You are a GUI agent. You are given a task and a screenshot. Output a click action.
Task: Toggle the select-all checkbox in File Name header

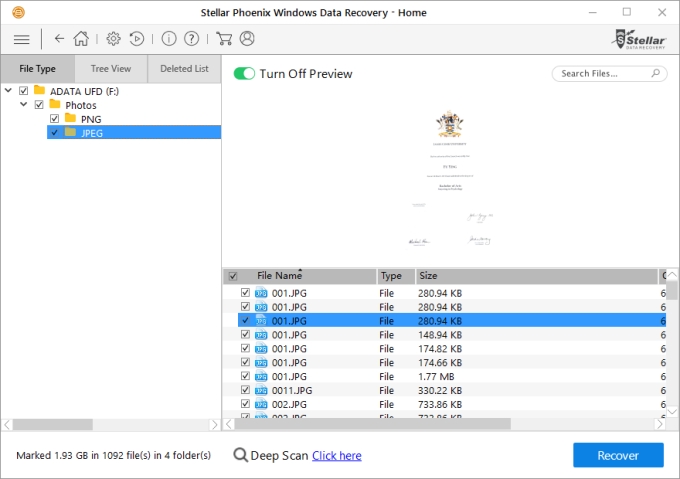pos(233,276)
